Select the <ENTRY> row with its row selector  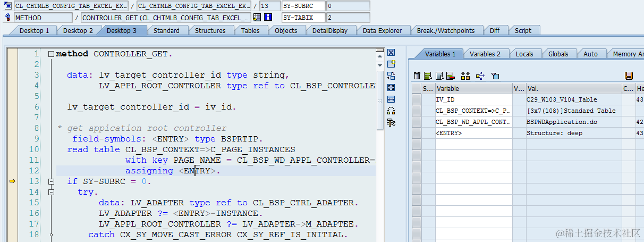(x=417, y=133)
